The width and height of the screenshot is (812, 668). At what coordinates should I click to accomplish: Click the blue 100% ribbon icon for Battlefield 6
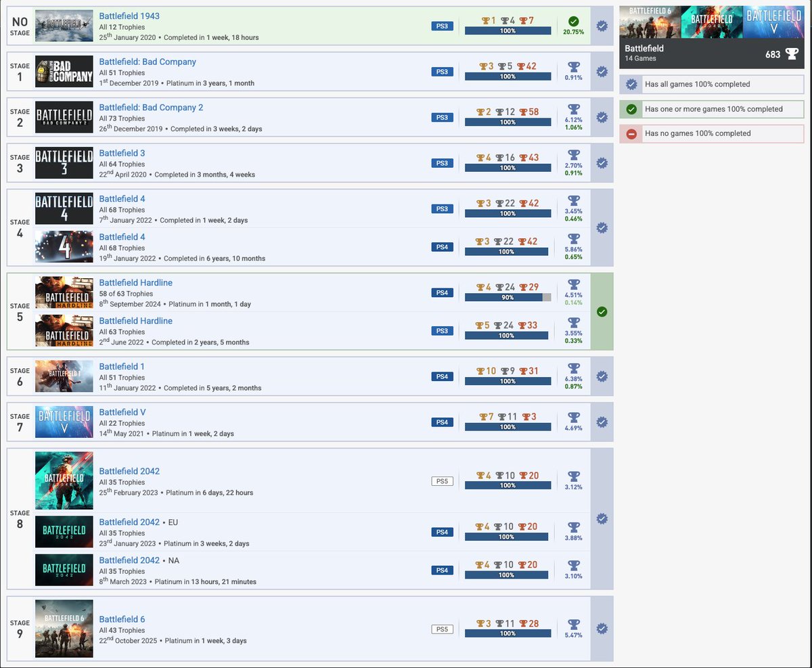tap(602, 628)
